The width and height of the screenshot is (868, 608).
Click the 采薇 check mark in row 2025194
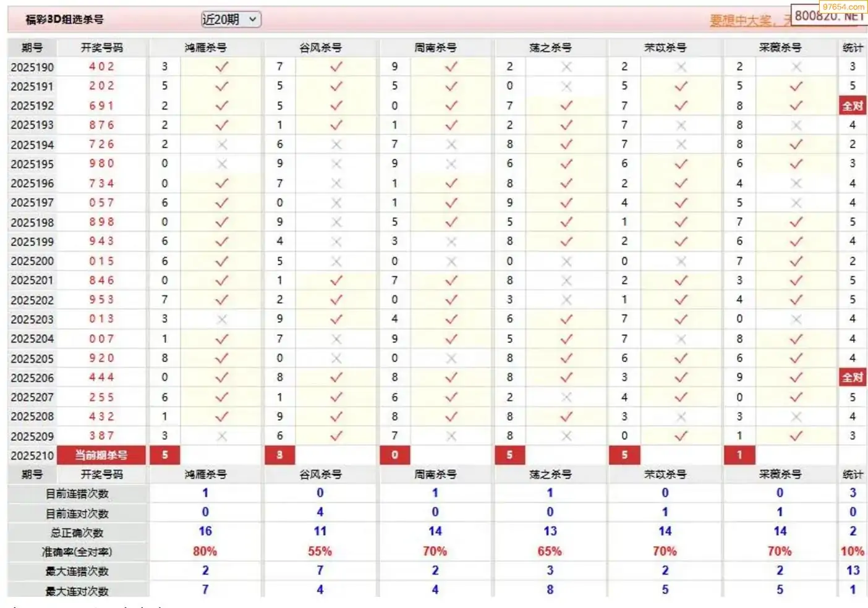[796, 145]
